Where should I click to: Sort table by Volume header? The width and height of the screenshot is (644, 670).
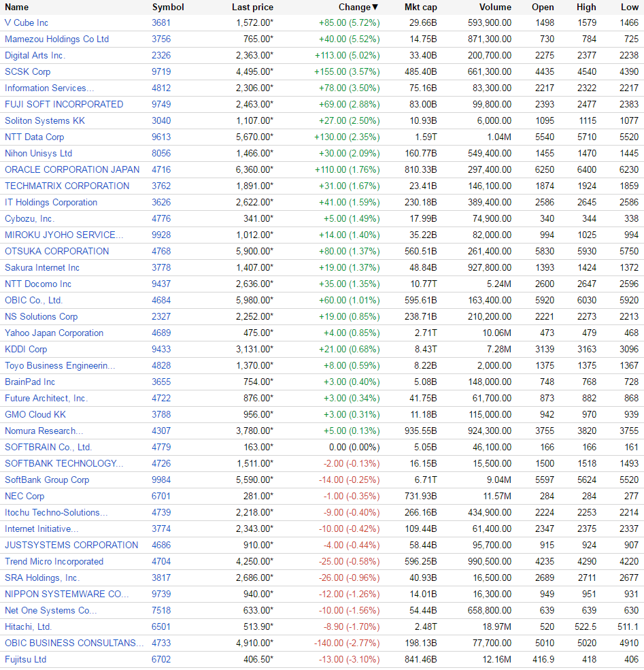click(x=495, y=7)
